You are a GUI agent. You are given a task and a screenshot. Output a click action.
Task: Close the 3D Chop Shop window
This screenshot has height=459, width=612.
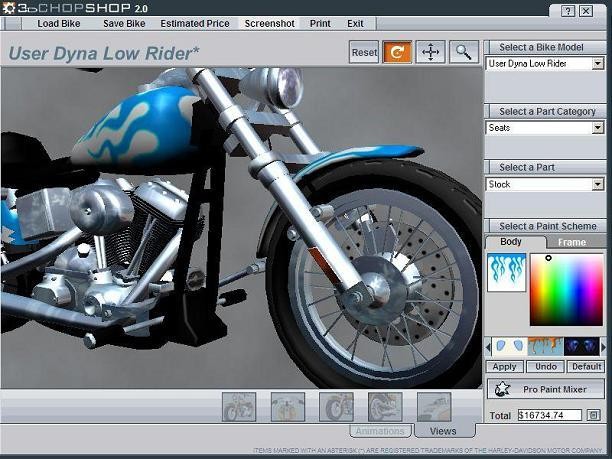pyautogui.click(x=586, y=11)
